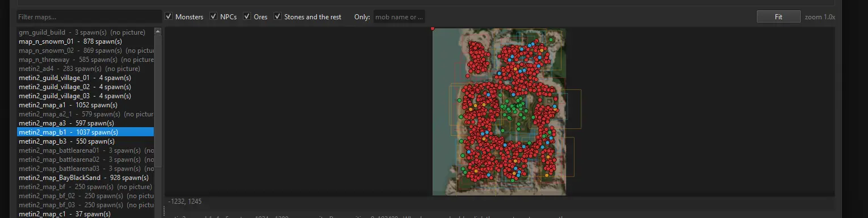Select map_n_snowm_02 with 869 spawns
The width and height of the screenshot is (868, 218).
pyautogui.click(x=86, y=51)
